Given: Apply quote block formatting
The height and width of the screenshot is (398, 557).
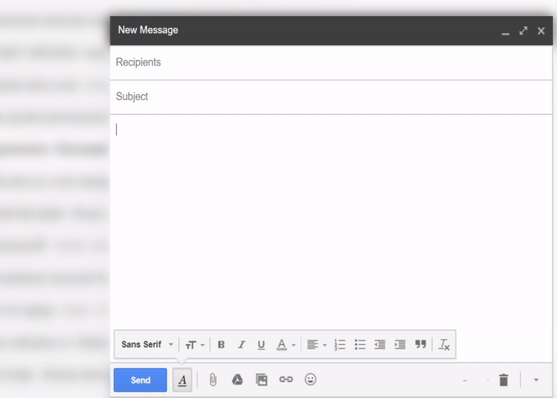Looking at the screenshot, I should 421,344.
